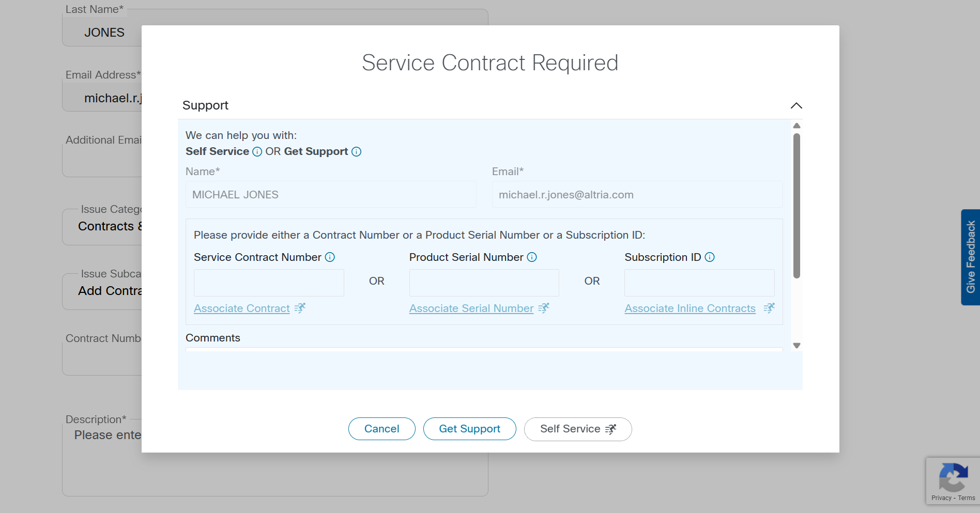The image size is (980, 513).
Task: Click the info icon beside Get Support
Action: (356, 152)
